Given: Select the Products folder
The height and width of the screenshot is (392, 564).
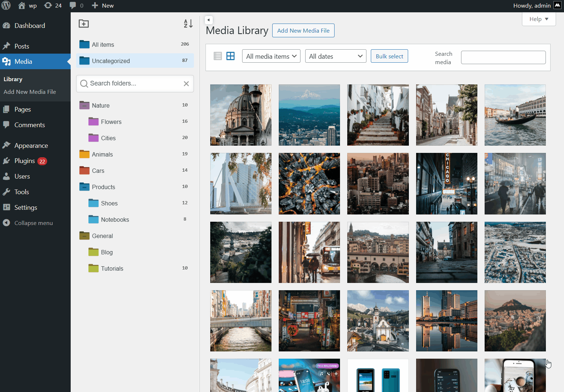Looking at the screenshot, I should click(x=135, y=187).
